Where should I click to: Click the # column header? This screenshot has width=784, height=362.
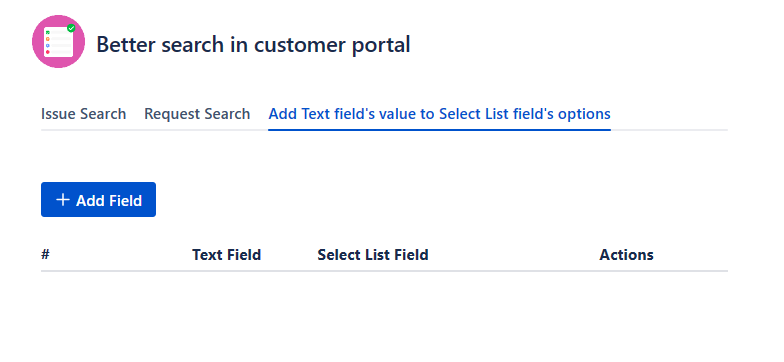(x=46, y=254)
